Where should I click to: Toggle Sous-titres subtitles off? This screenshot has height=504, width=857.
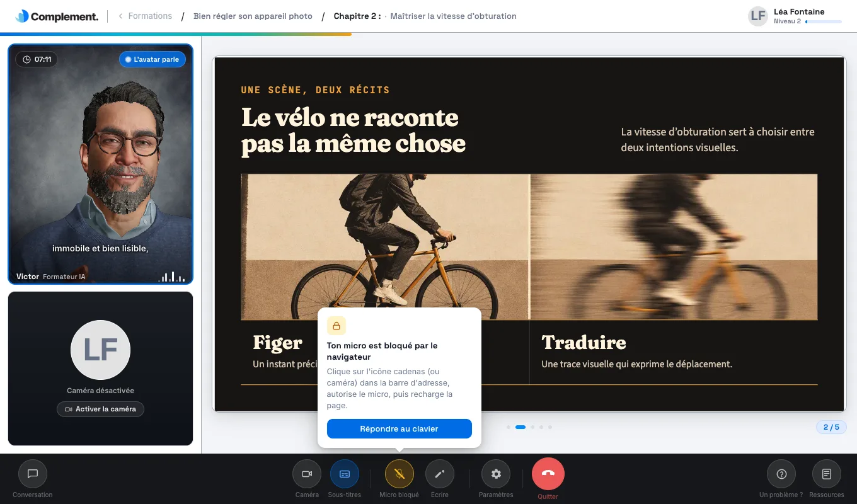point(345,474)
